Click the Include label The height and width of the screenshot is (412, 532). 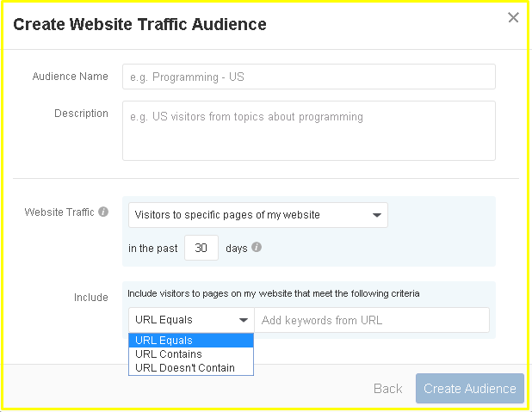(x=91, y=298)
